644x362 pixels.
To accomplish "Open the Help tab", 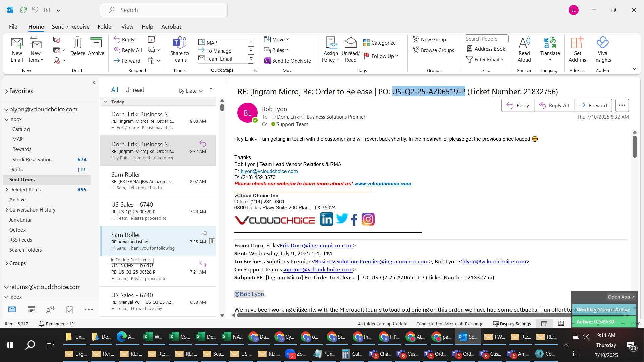I will 147,27.
